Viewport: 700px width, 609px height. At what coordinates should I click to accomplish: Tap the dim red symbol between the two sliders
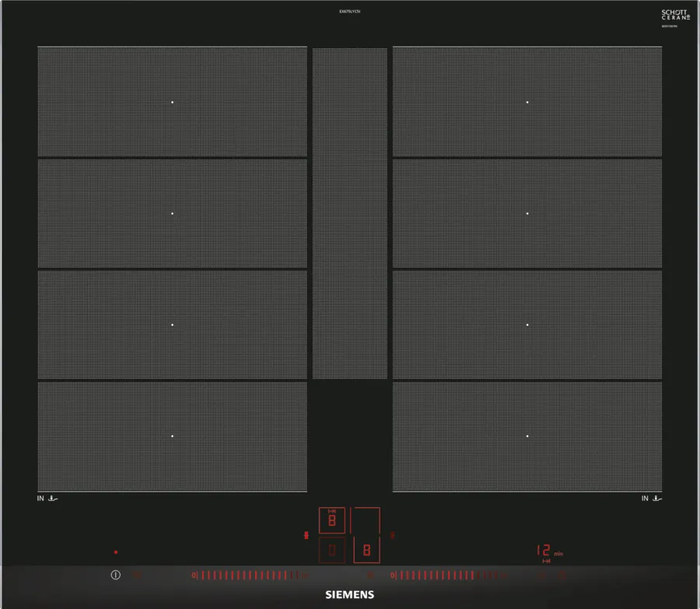[370, 576]
